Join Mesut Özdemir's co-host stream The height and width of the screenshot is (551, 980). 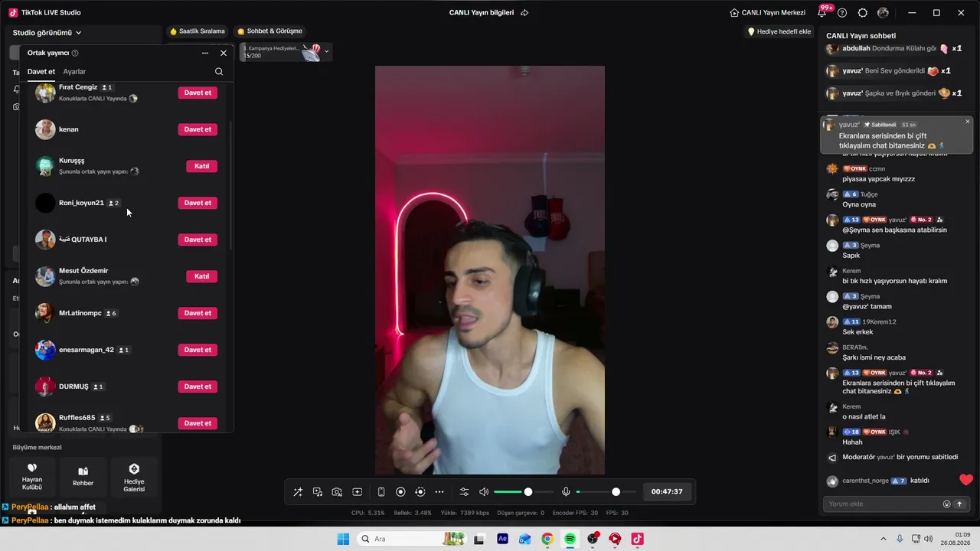pos(202,276)
